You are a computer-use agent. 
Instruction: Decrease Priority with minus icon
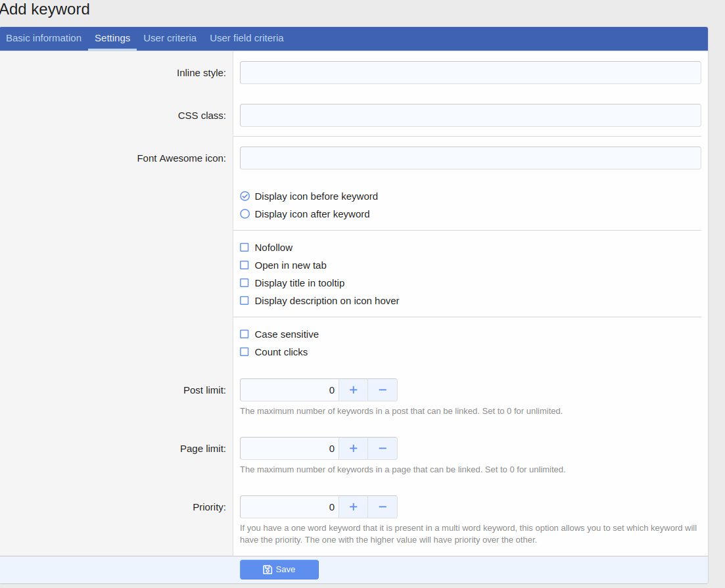pyautogui.click(x=383, y=507)
